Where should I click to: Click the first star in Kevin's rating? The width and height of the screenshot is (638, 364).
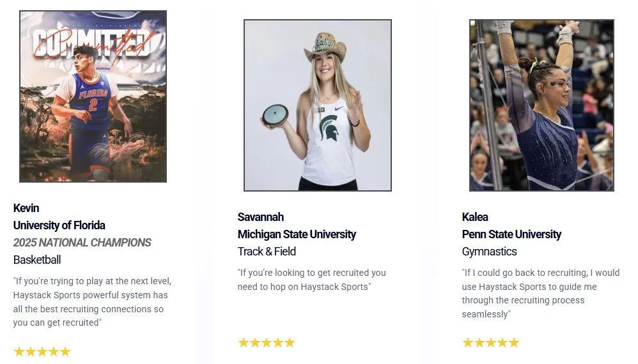point(19,351)
